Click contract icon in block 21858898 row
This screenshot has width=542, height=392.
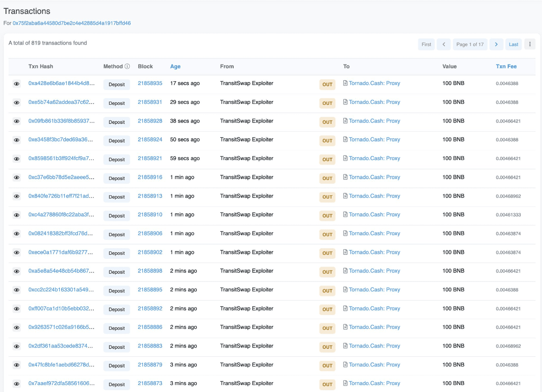click(345, 270)
